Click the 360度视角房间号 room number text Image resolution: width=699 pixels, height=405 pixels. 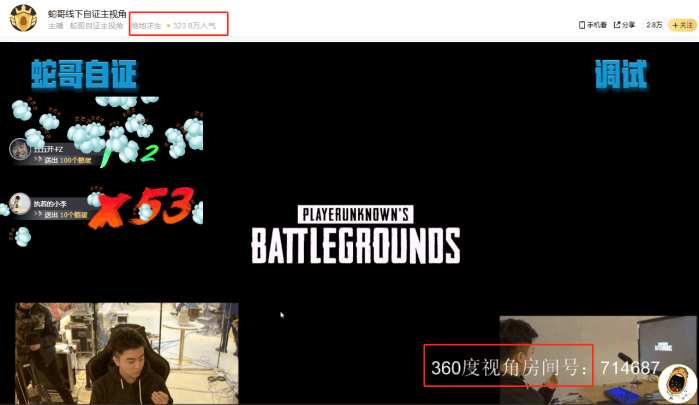click(x=510, y=368)
